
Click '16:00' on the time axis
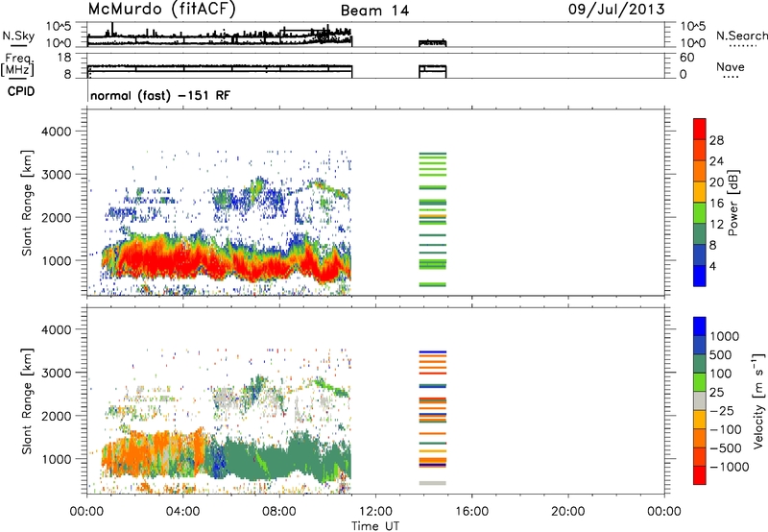[472, 512]
